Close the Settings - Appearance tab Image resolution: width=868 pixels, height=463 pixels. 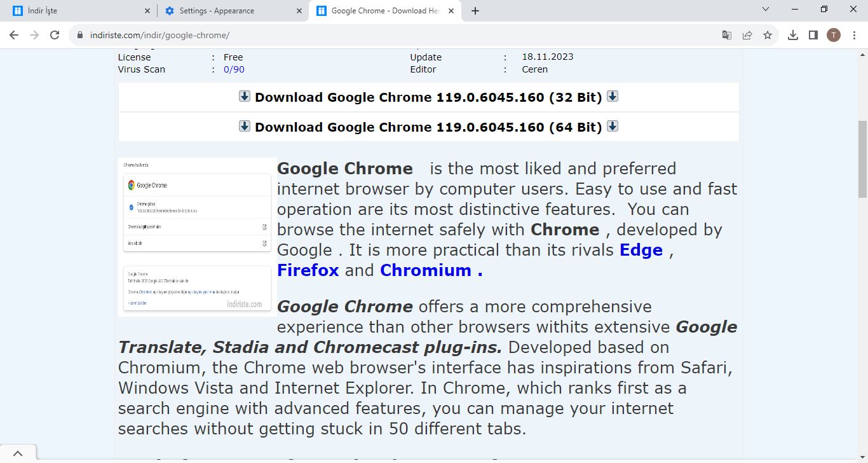click(299, 11)
